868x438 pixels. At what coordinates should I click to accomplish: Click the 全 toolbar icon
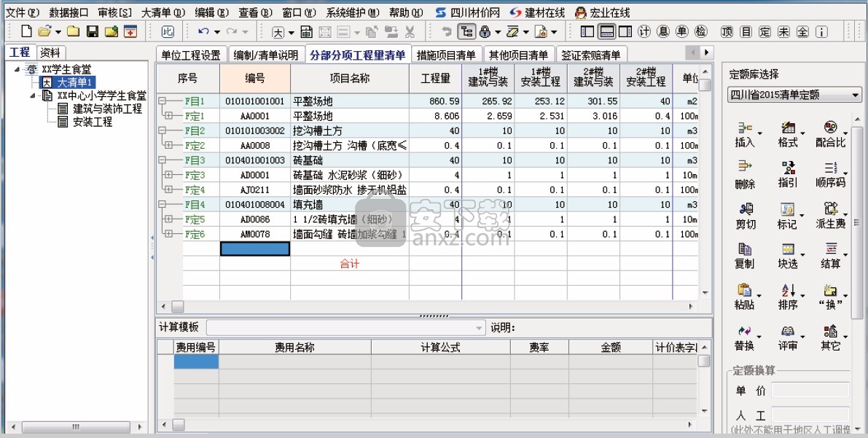click(x=802, y=32)
